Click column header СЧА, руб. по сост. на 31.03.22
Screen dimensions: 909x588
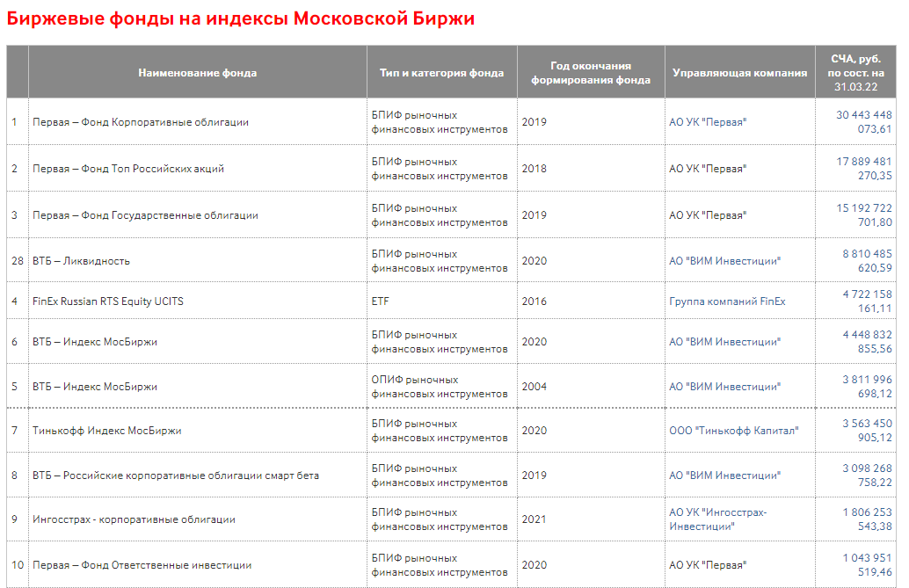pos(855,73)
